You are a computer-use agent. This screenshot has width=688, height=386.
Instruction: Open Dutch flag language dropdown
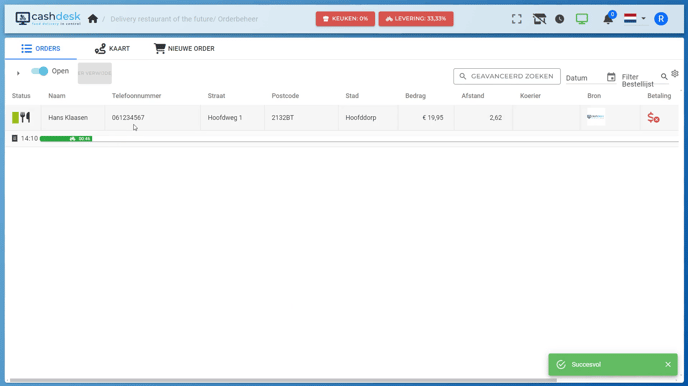[x=634, y=18]
